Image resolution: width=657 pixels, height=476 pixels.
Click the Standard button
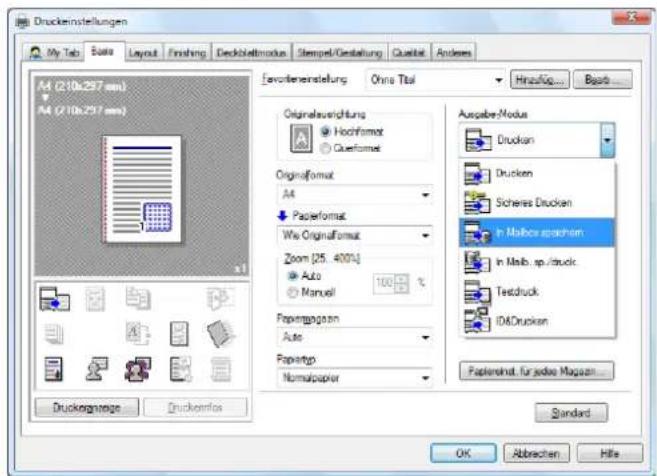pyautogui.click(x=571, y=413)
